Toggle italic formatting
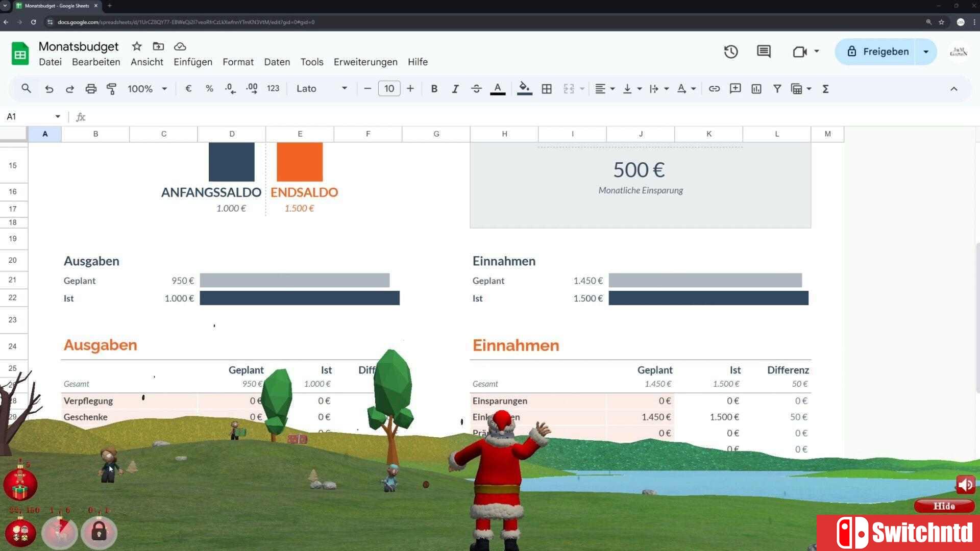The image size is (980, 551). (455, 89)
